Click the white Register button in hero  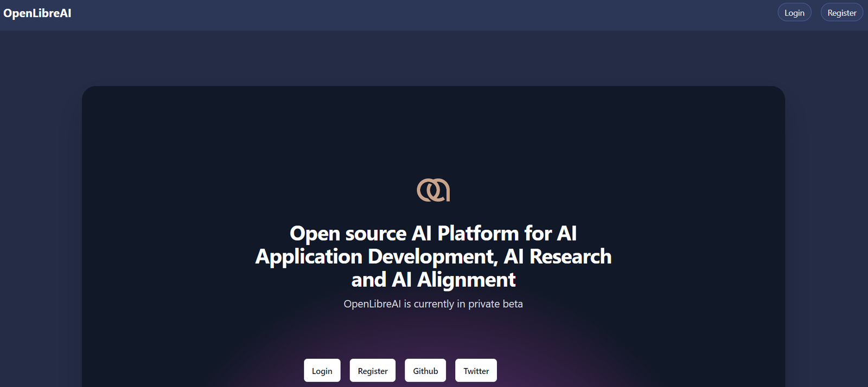click(373, 371)
